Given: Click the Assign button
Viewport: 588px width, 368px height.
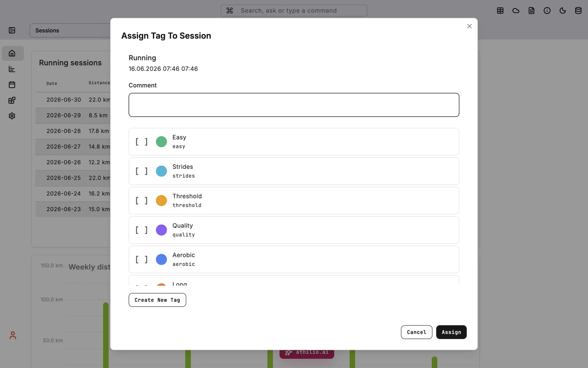Looking at the screenshot, I should pyautogui.click(x=451, y=332).
